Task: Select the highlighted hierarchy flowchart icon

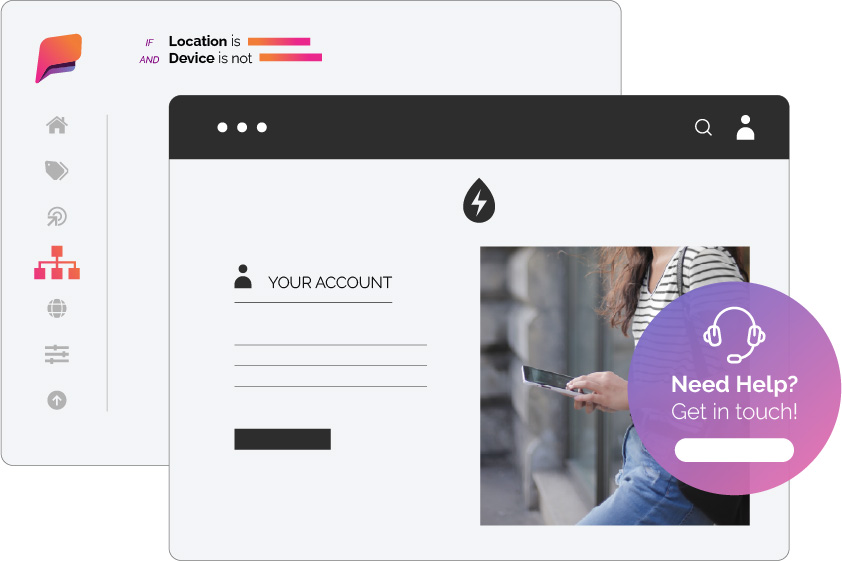Action: pyautogui.click(x=57, y=263)
